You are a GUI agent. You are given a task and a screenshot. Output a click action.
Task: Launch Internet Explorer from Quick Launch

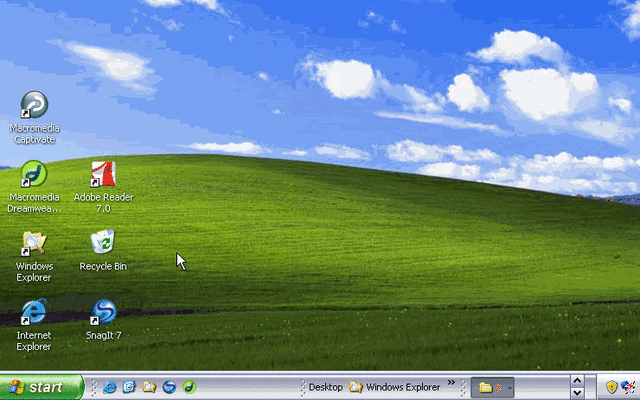pos(109,387)
